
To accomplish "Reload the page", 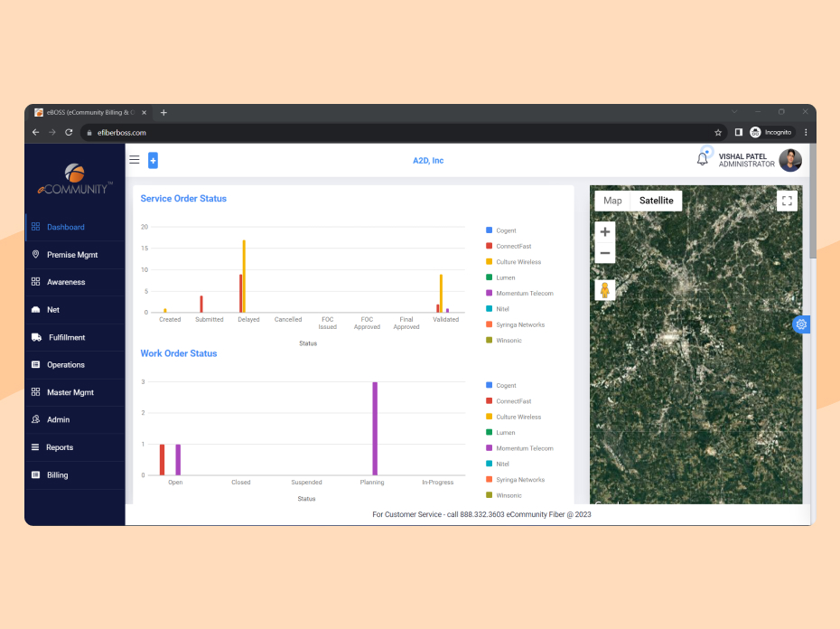I will 69,133.
